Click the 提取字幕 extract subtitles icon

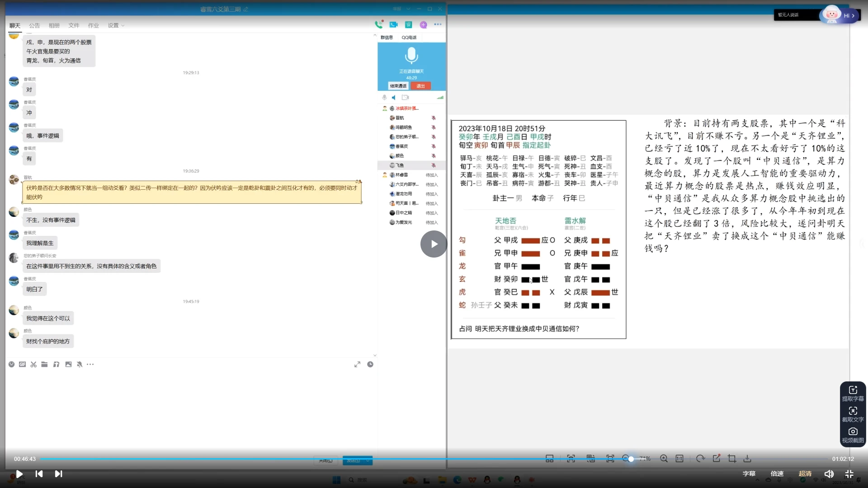point(853,390)
